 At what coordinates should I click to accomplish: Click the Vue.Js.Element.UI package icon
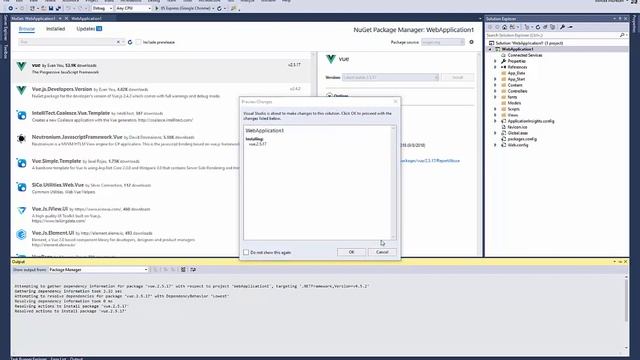point(21,235)
